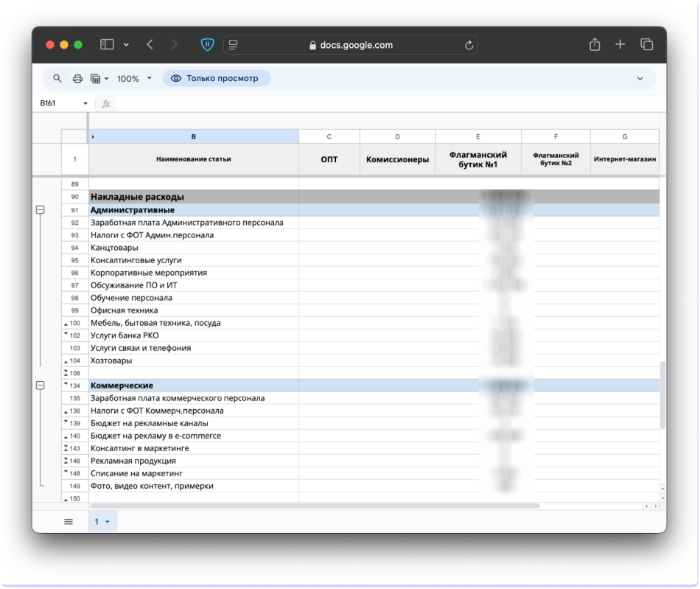Open a new Safari tab with plus
The height and width of the screenshot is (589, 700).
[x=620, y=45]
